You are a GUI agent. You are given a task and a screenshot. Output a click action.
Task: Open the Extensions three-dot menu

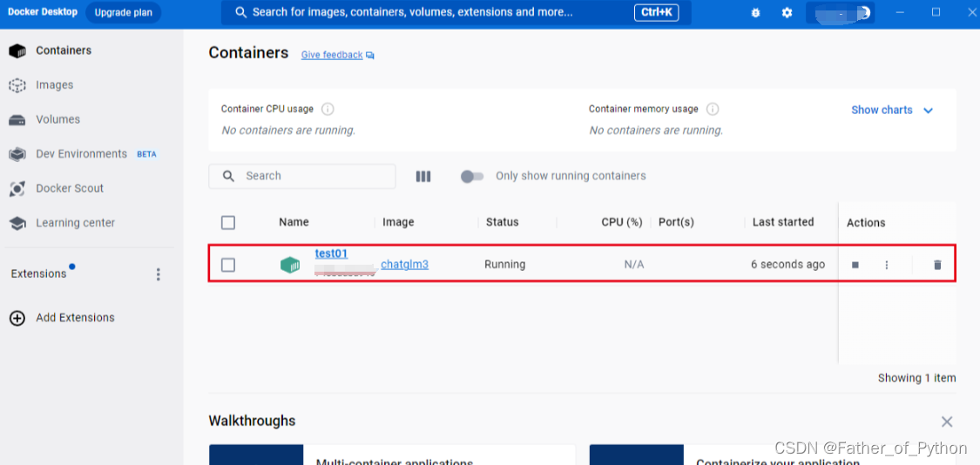click(x=159, y=274)
